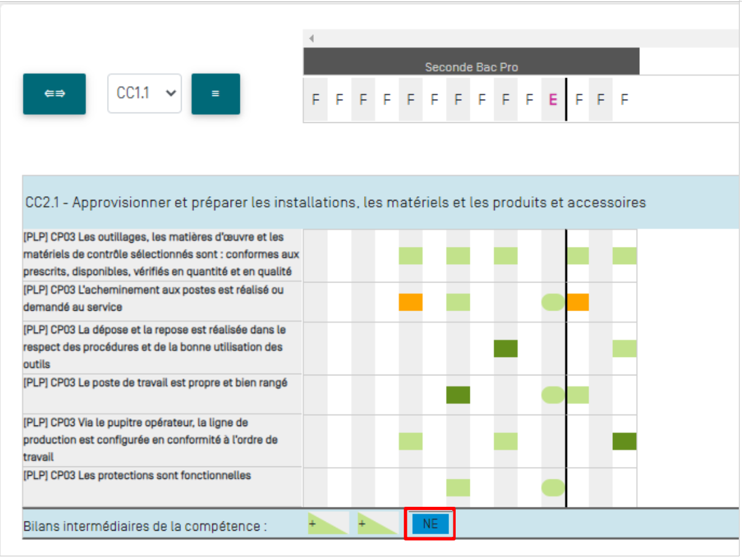Click the first green '+' bilan triangle
742x560 pixels.
pyautogui.click(x=328, y=524)
